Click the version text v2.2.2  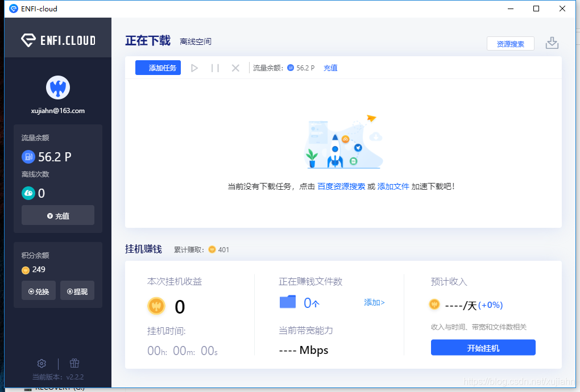pos(75,377)
